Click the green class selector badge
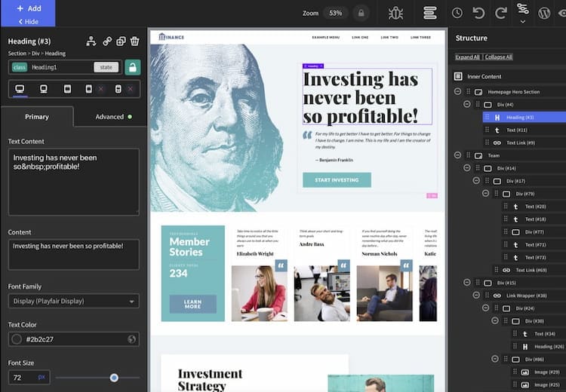 pyautogui.click(x=20, y=67)
